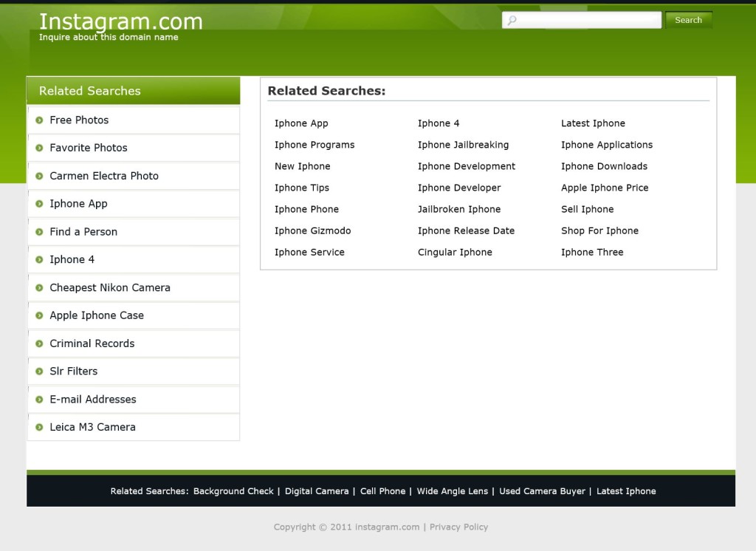This screenshot has height=551, width=756.
Task: Focus the search text field
Action: pos(588,21)
